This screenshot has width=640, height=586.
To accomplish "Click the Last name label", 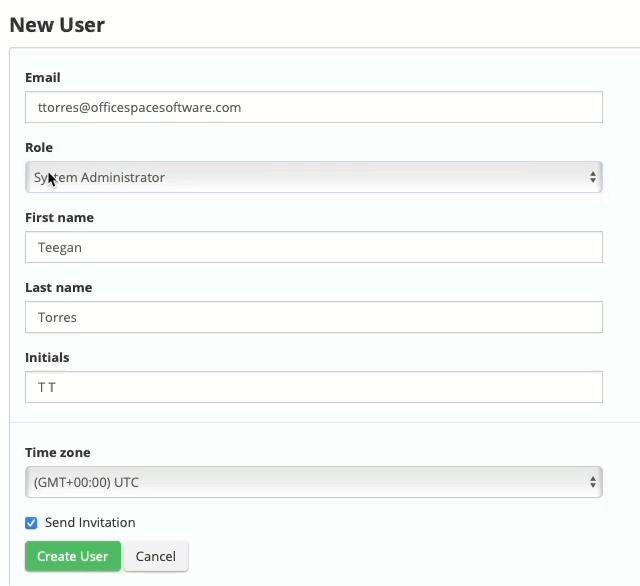I will (x=58, y=288).
